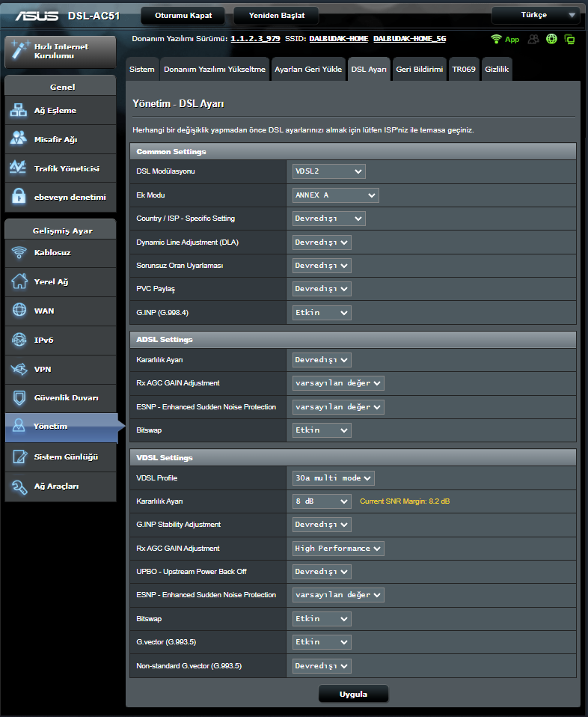Switch to Ayarları Geri Yükle tab

click(x=308, y=69)
